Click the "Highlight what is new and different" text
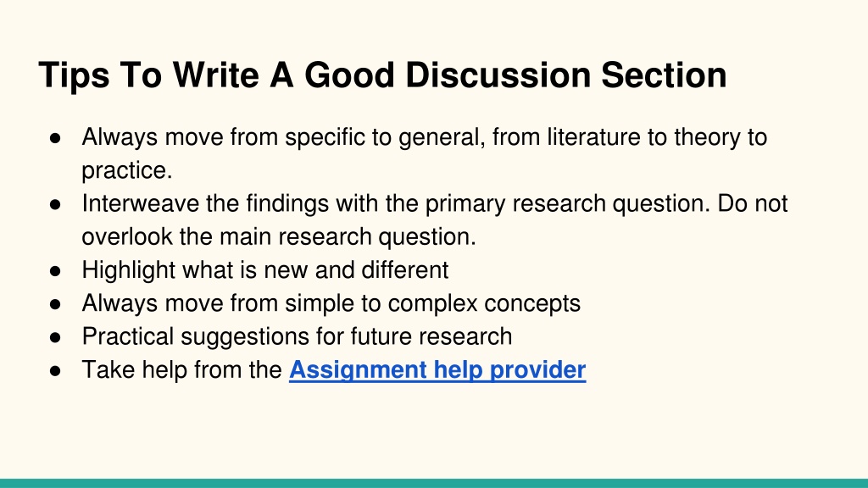This screenshot has height=488, width=868. [265, 270]
